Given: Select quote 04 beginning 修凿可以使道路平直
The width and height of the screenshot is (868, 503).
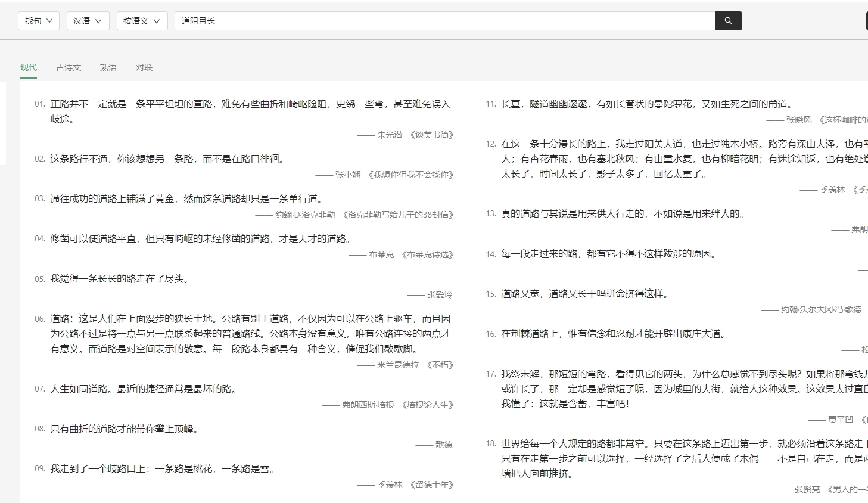Looking at the screenshot, I should coord(201,238).
